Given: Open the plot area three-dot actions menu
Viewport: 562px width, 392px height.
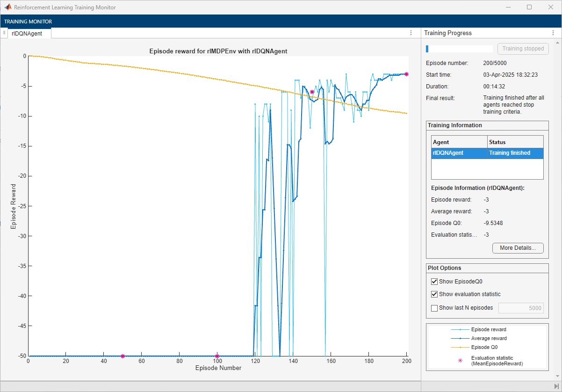Looking at the screenshot, I should (411, 33).
